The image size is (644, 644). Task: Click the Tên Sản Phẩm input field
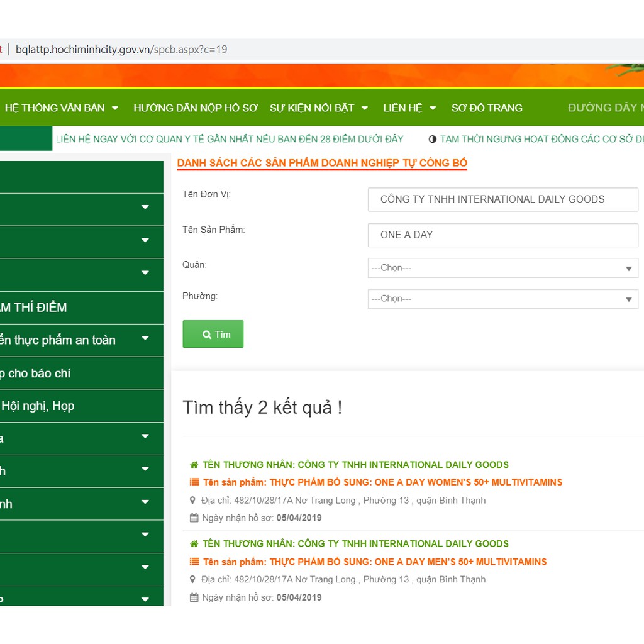(502, 235)
